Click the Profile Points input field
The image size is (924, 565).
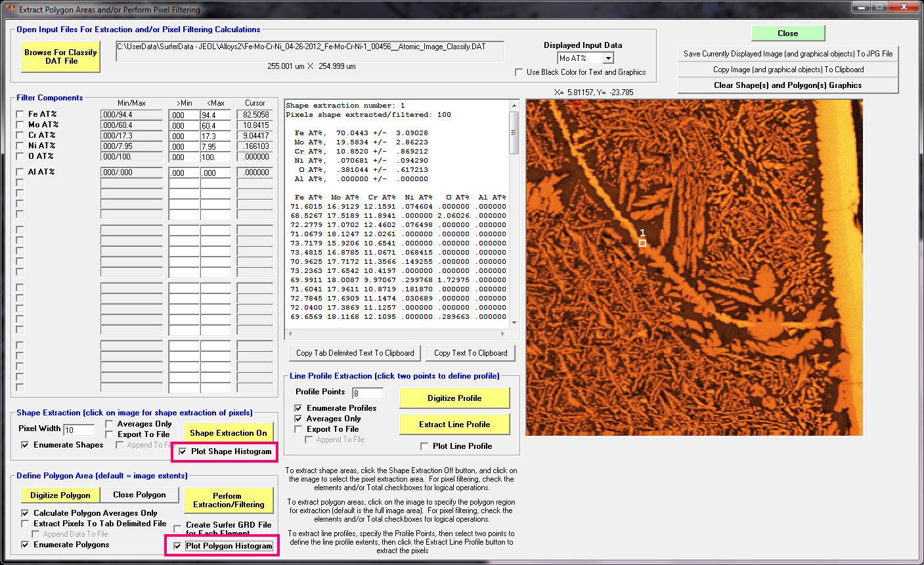click(367, 393)
